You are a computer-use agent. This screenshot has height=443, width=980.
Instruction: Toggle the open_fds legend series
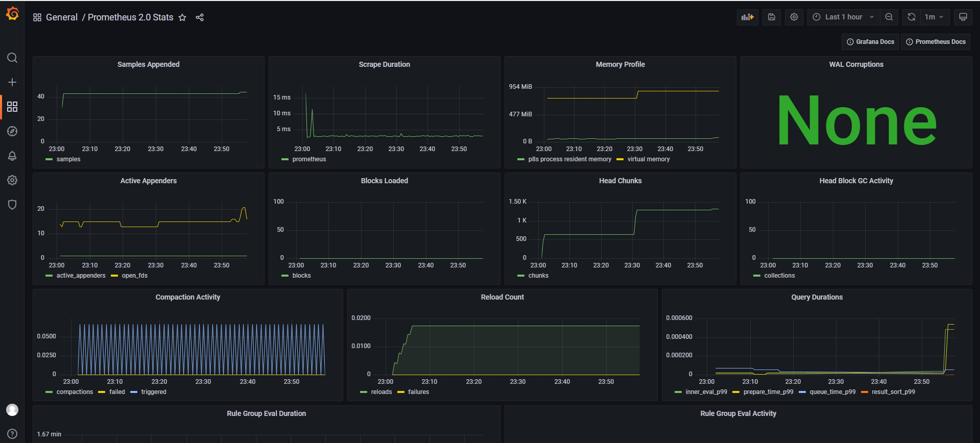click(x=134, y=276)
